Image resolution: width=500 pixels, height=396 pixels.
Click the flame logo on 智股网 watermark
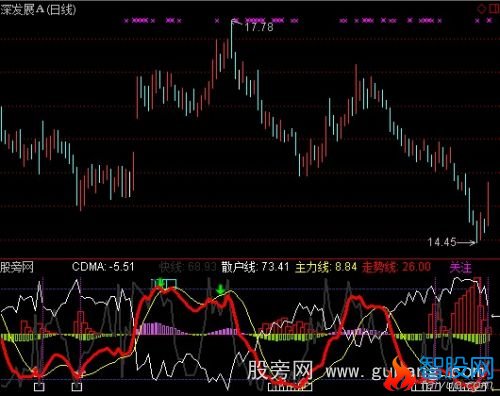click(398, 374)
